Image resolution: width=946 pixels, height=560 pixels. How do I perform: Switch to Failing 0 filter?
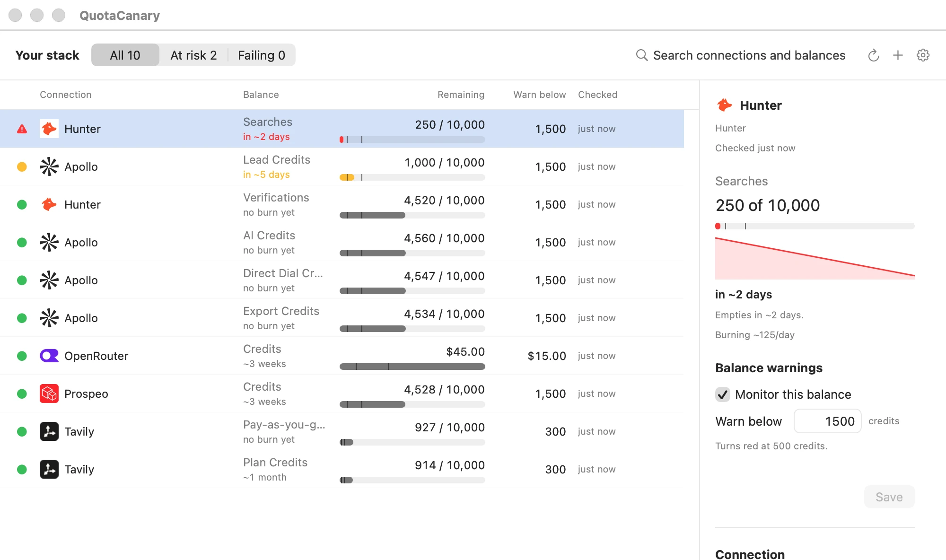pyautogui.click(x=262, y=55)
